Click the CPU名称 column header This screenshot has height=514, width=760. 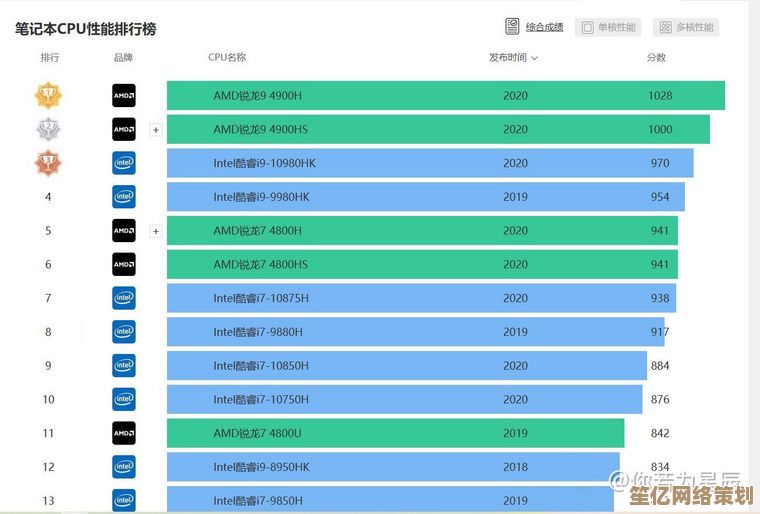point(227,57)
